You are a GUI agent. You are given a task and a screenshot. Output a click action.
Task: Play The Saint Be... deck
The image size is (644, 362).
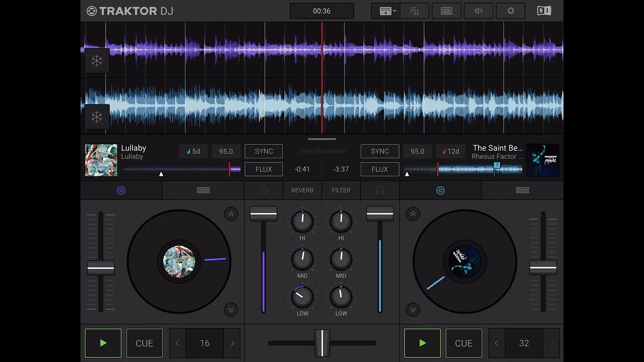click(x=423, y=343)
